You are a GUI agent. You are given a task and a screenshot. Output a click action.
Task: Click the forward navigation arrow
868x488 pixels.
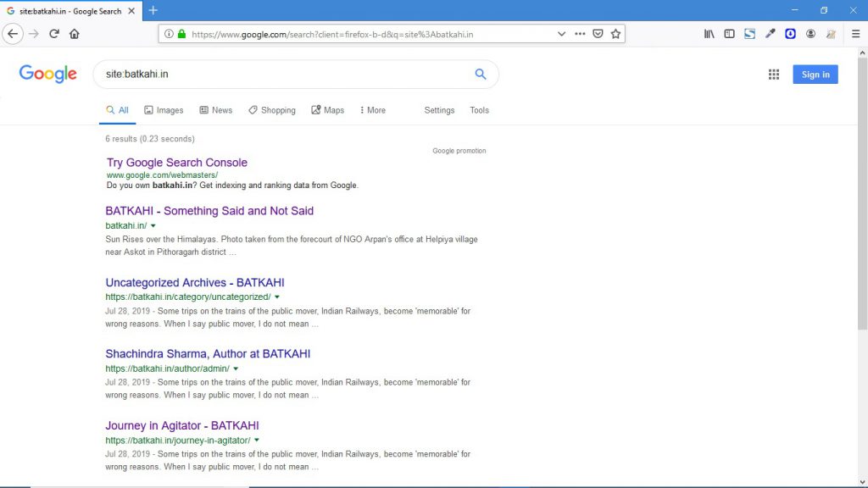pyautogui.click(x=34, y=34)
